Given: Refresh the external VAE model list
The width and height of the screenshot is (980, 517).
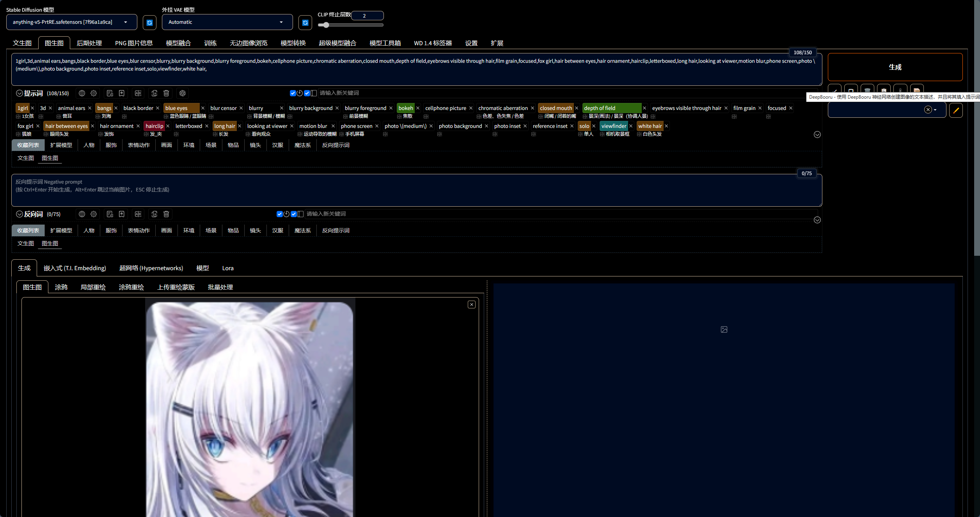Looking at the screenshot, I should (305, 23).
